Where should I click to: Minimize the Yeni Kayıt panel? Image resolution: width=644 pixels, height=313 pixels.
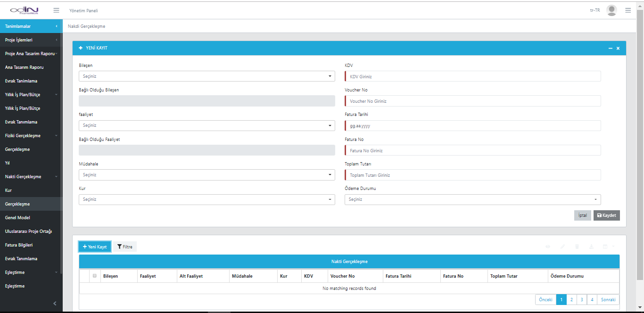click(x=611, y=49)
